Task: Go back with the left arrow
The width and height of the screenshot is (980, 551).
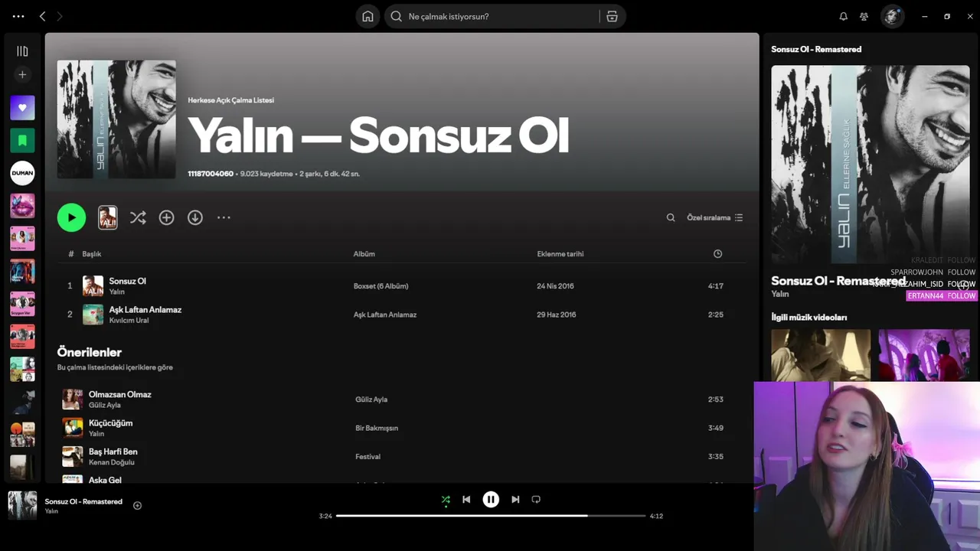Action: coord(42,16)
